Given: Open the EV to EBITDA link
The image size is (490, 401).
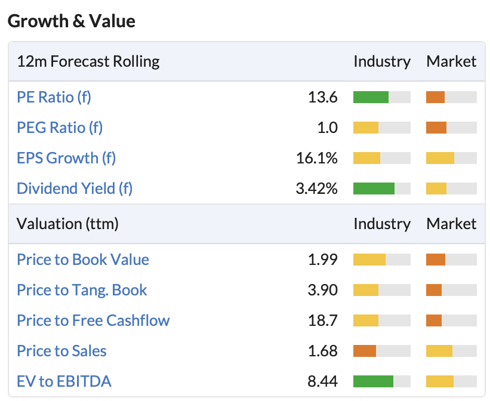Looking at the screenshot, I should (64, 381).
